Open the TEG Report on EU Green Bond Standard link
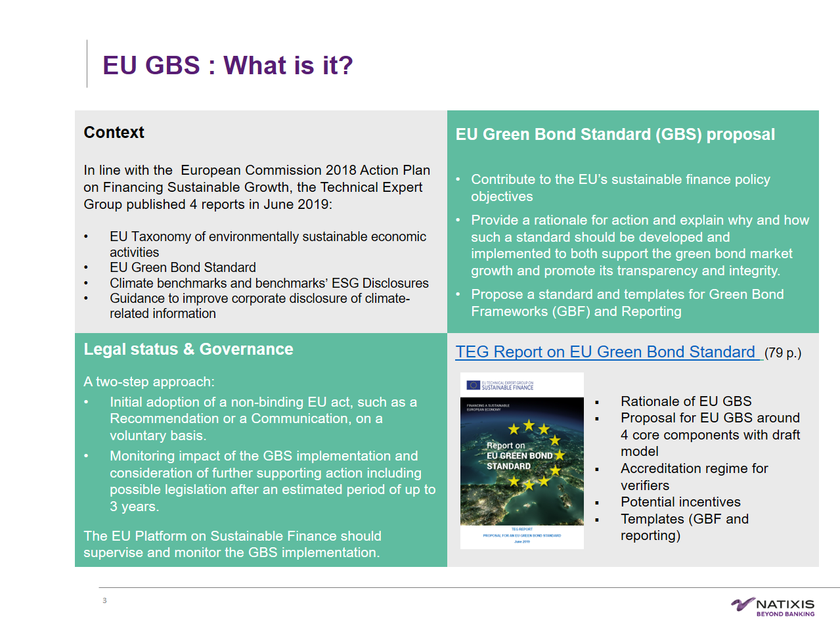 click(605, 352)
